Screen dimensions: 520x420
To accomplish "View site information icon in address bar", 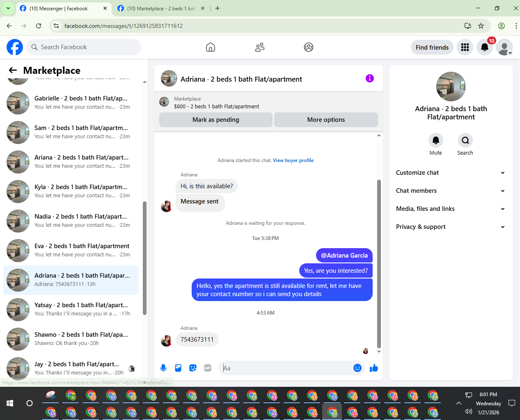I will (x=57, y=26).
